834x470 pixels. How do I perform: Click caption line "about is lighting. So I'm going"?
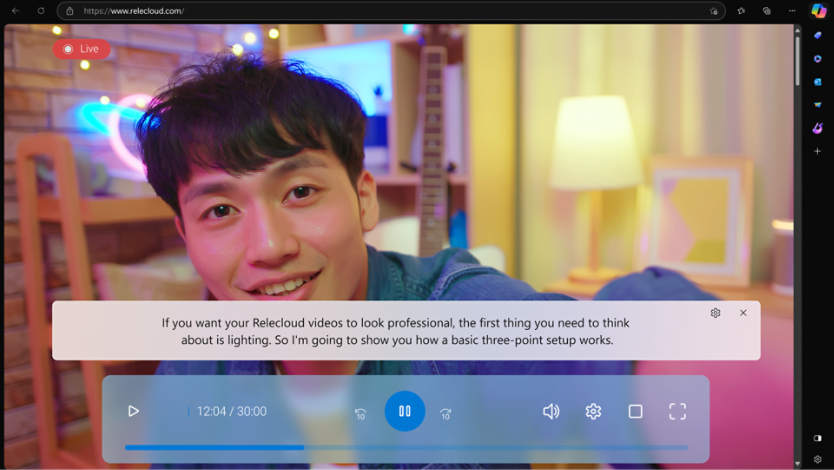pyautogui.click(x=397, y=340)
